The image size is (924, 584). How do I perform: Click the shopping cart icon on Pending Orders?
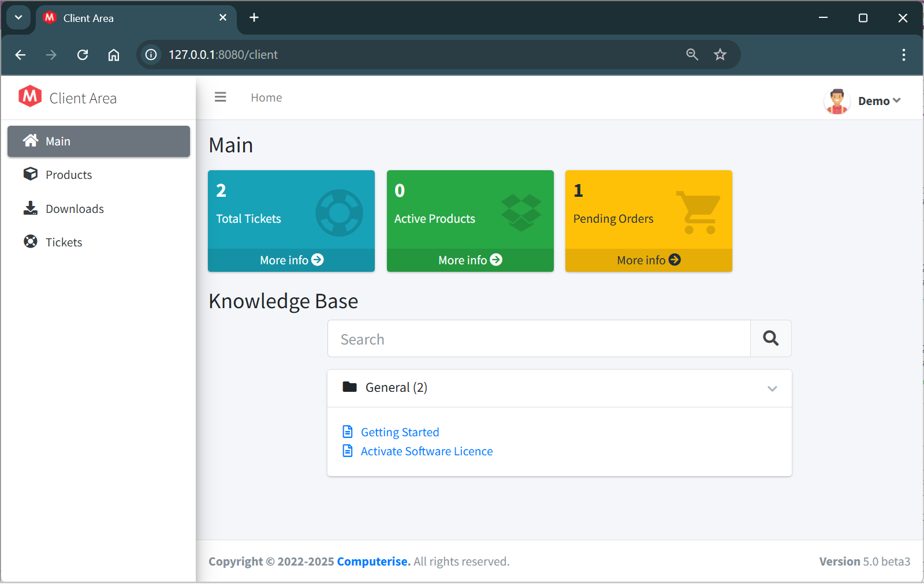(x=698, y=213)
